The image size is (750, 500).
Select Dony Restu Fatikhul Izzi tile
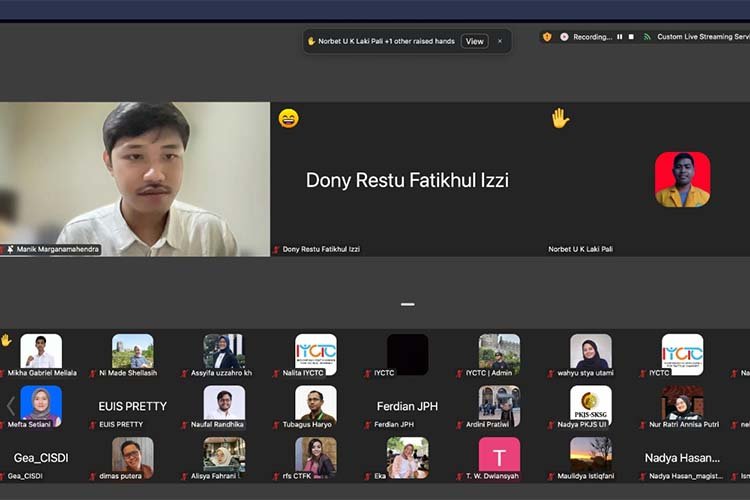(407, 179)
